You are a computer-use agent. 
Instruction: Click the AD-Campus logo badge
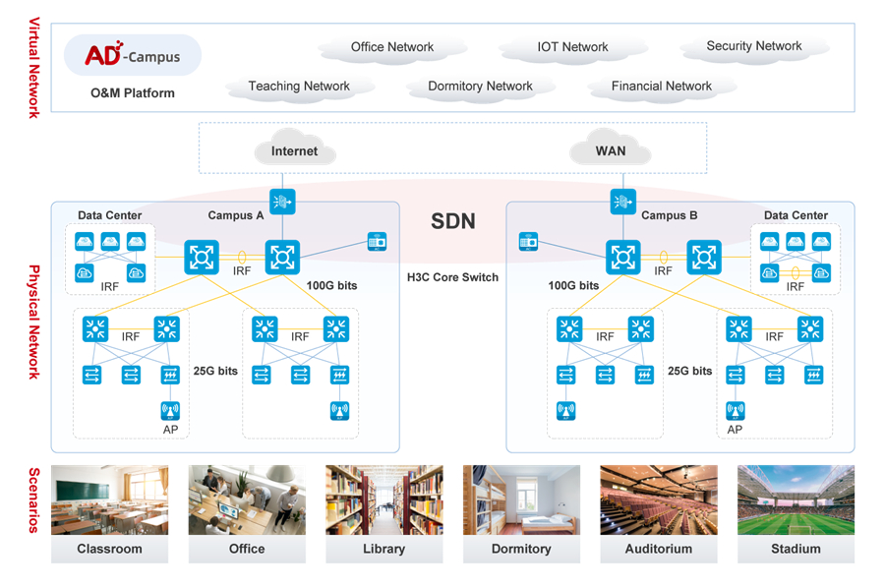133,55
